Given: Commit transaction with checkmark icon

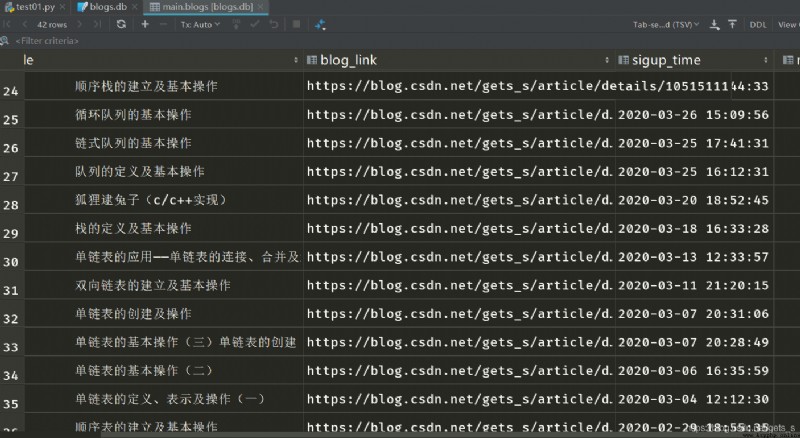Looking at the screenshot, I should [255, 24].
